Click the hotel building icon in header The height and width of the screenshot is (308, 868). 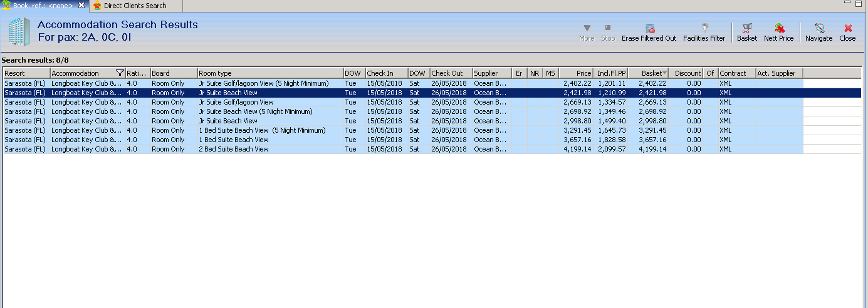[x=18, y=33]
